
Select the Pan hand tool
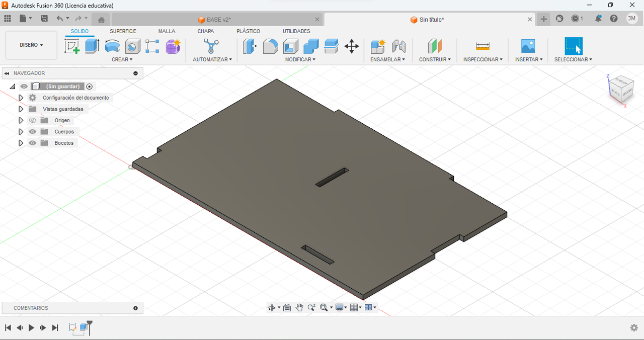(299, 308)
